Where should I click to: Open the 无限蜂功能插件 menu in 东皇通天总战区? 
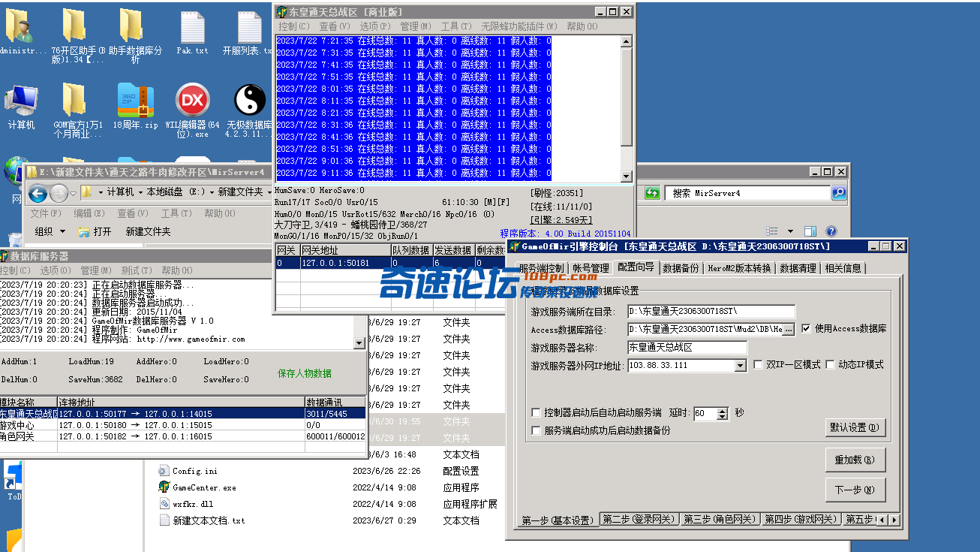pyautogui.click(x=519, y=26)
